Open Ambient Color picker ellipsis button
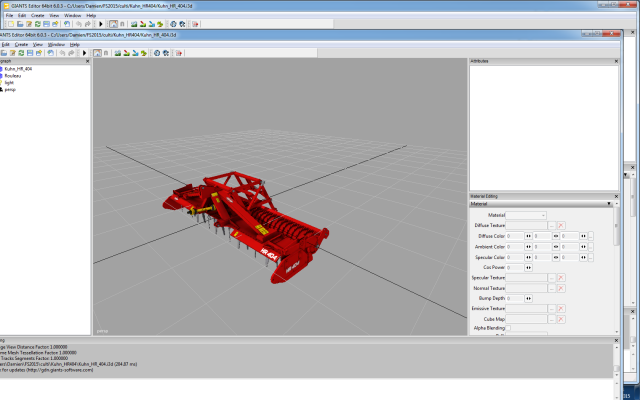This screenshot has height=400, width=640. [591, 247]
